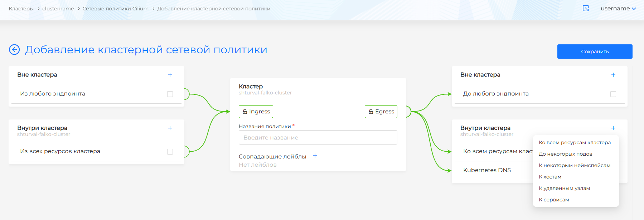Choose 'К некоторым неймспейсам' from the menu
The width and height of the screenshot is (644, 220).
pos(574,165)
